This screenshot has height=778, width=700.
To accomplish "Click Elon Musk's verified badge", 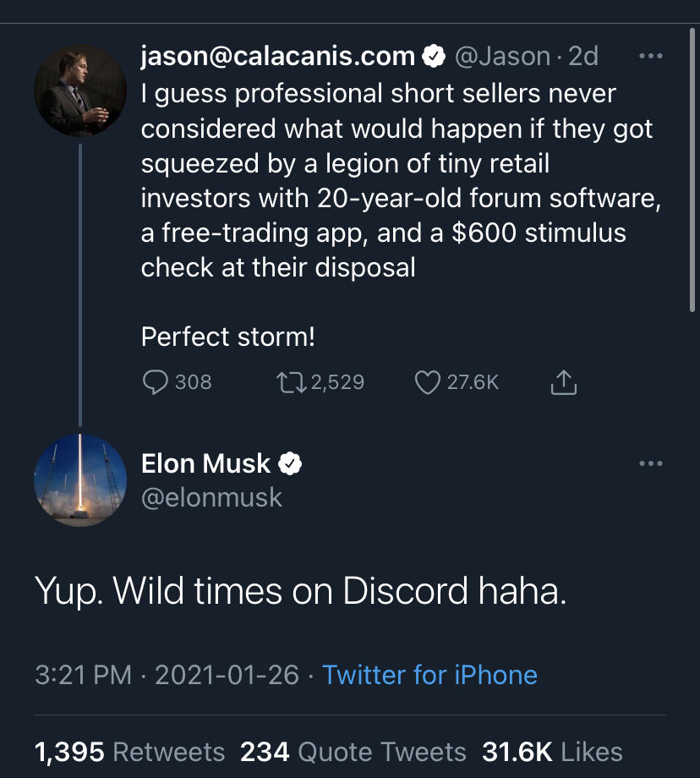I will pyautogui.click(x=291, y=463).
